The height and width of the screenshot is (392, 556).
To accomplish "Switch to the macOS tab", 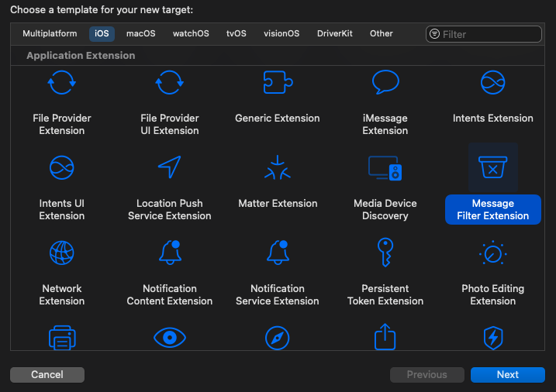I will (x=141, y=33).
